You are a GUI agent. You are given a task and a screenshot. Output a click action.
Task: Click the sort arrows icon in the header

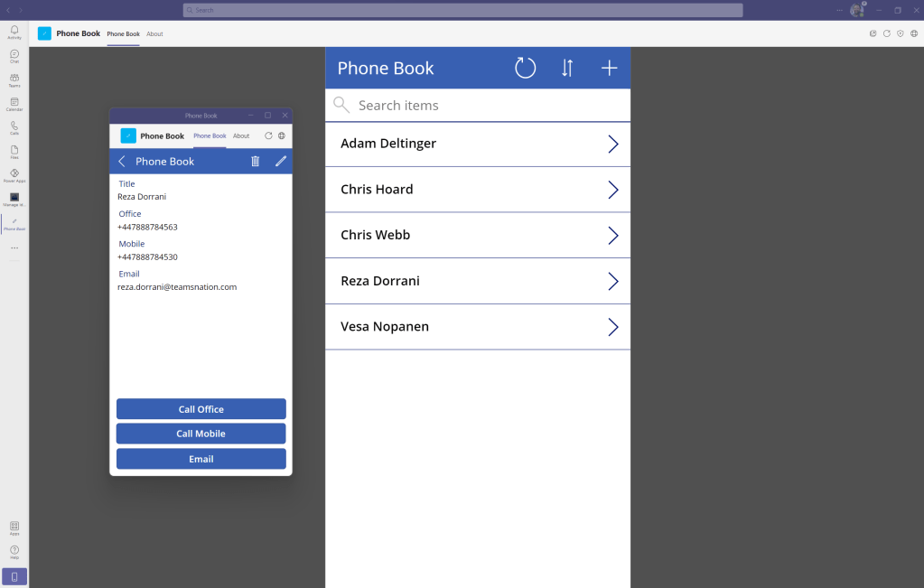567,68
